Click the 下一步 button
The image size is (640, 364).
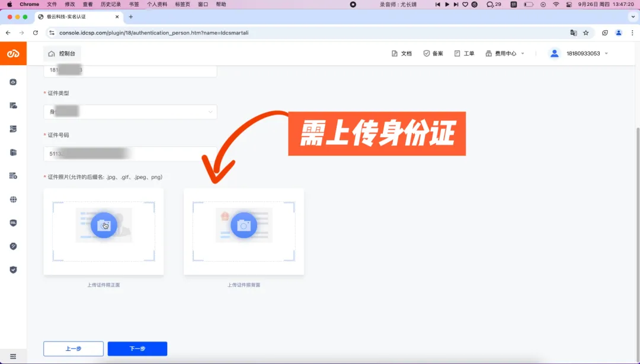click(x=137, y=349)
